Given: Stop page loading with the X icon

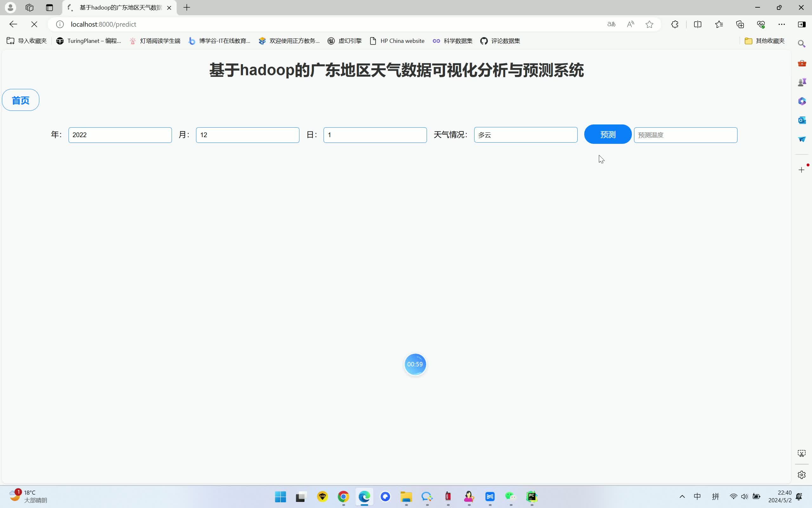Looking at the screenshot, I should pyautogui.click(x=34, y=24).
